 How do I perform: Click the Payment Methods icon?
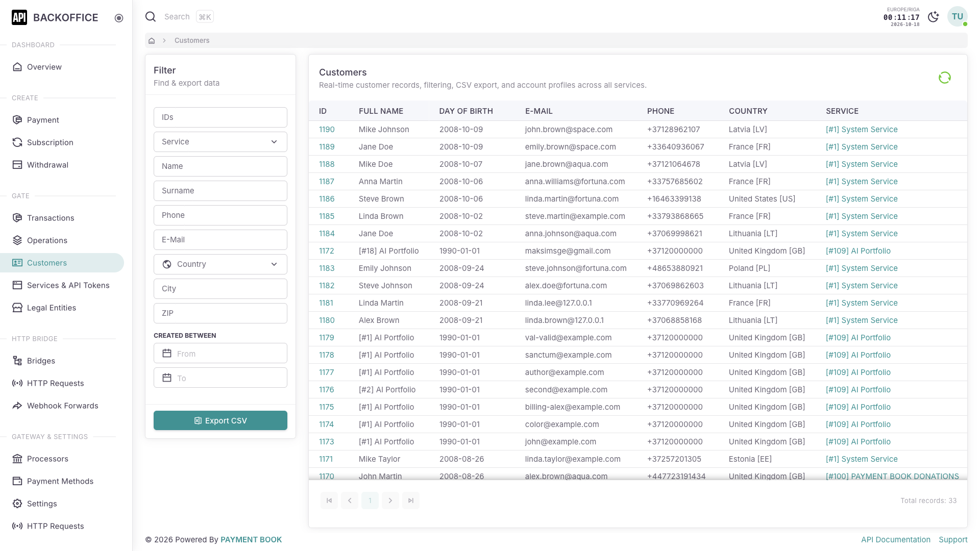(17, 481)
